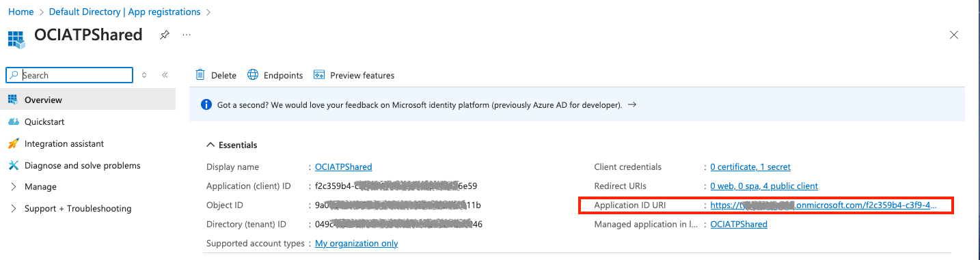Open the more options ellipsis menu
The height and width of the screenshot is (260, 980).
[187, 35]
